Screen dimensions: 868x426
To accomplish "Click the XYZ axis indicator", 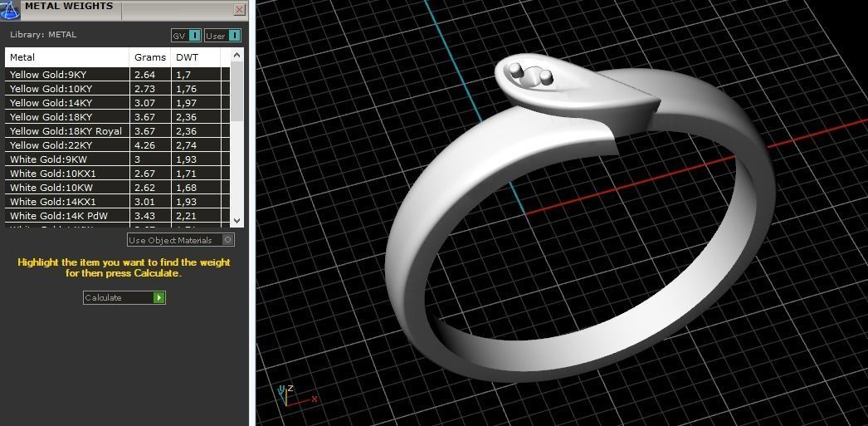I will pos(295,395).
